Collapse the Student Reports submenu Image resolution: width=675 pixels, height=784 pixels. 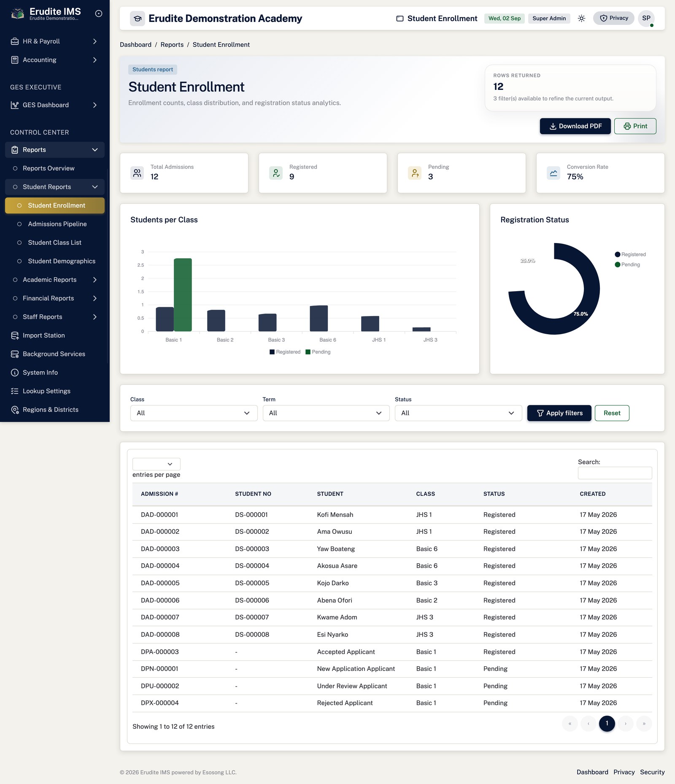[55, 187]
